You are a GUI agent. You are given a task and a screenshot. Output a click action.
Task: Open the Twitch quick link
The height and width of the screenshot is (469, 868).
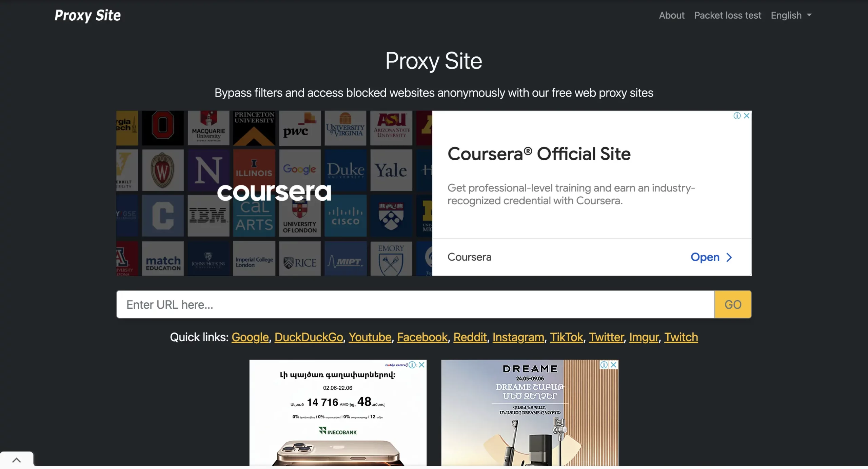(681, 337)
